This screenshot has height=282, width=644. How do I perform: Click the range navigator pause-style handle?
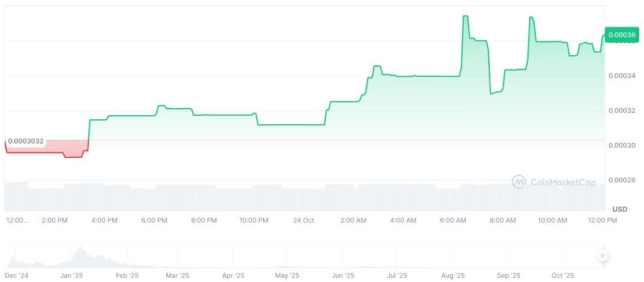point(601,256)
